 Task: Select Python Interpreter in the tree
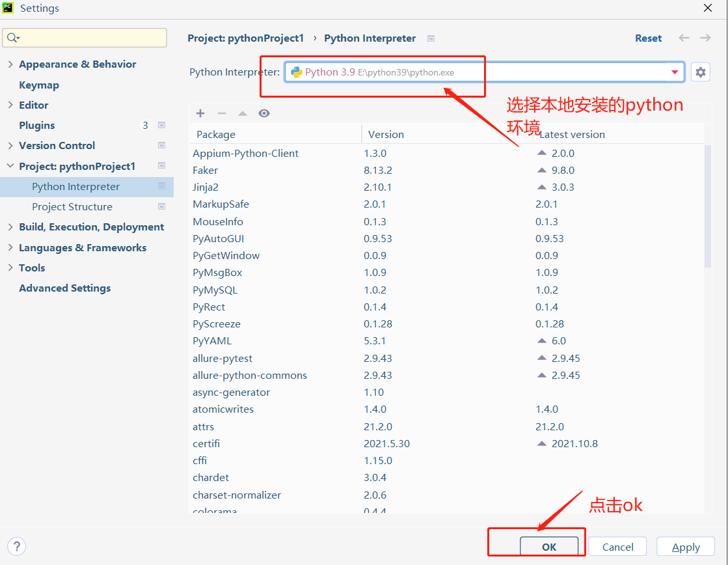click(x=87, y=187)
